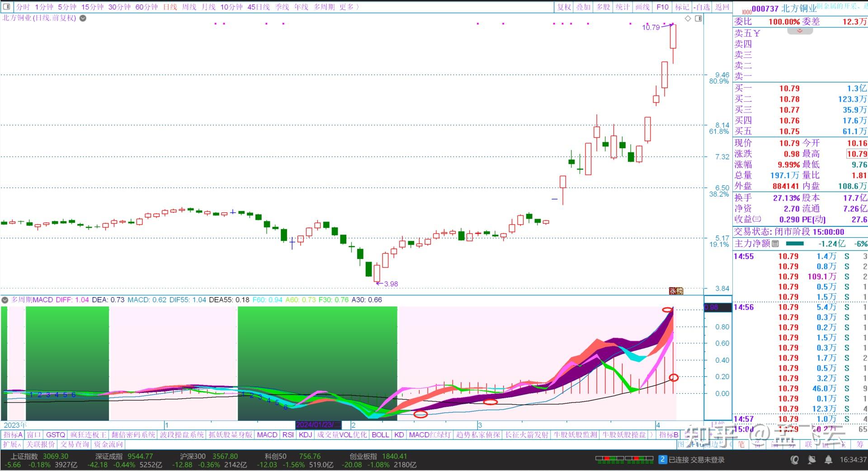Click the magnifier search icon in the status bar

pos(794,460)
